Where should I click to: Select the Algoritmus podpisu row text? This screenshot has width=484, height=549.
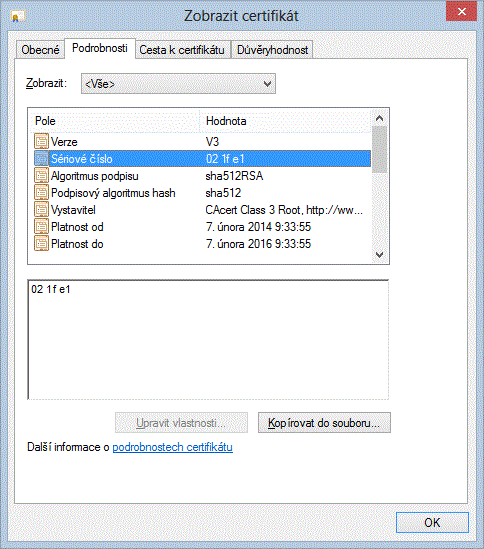coord(95,176)
